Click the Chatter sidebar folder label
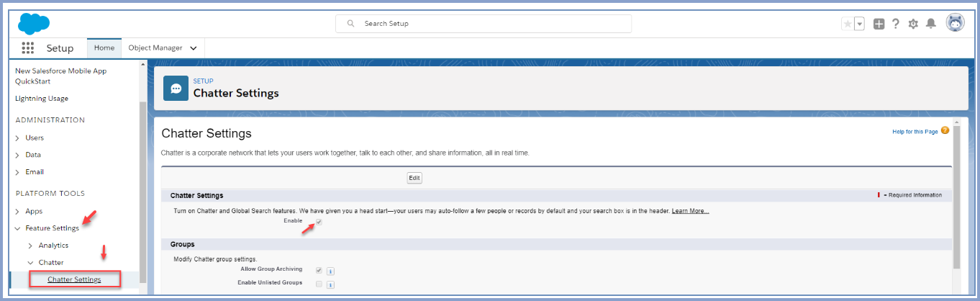980x301 pixels. [x=51, y=263]
